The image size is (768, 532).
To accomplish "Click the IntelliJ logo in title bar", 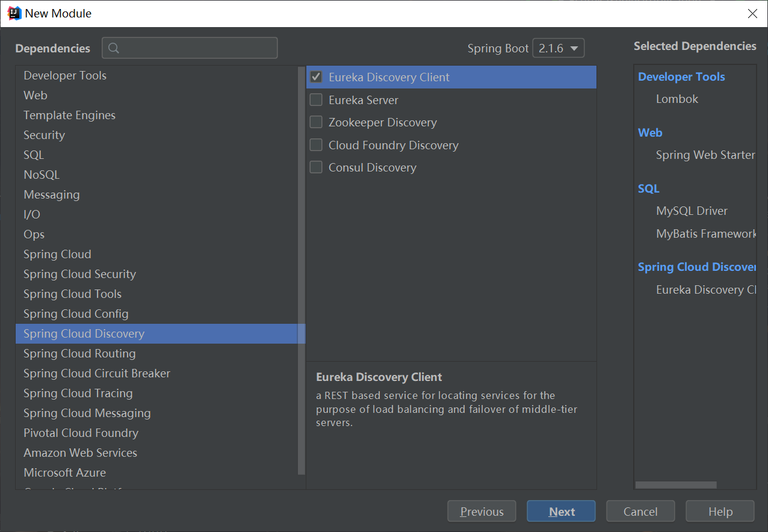I will 14,13.
